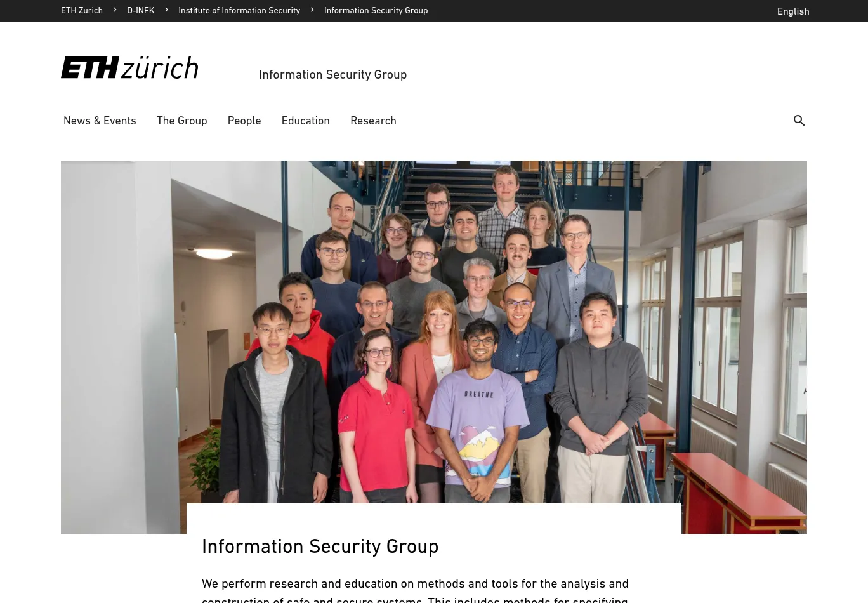Image resolution: width=868 pixels, height=603 pixels.
Task: Switch language via English link
Action: pyautogui.click(x=793, y=11)
